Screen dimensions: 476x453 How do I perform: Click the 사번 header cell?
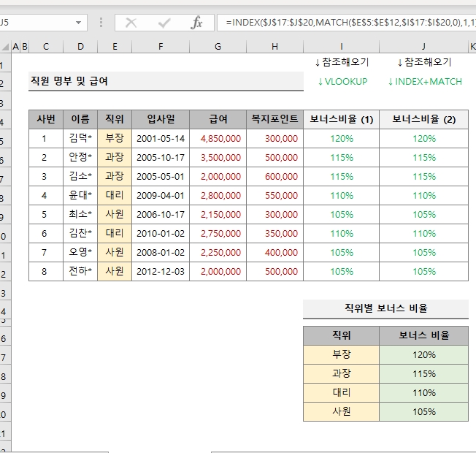click(x=46, y=119)
